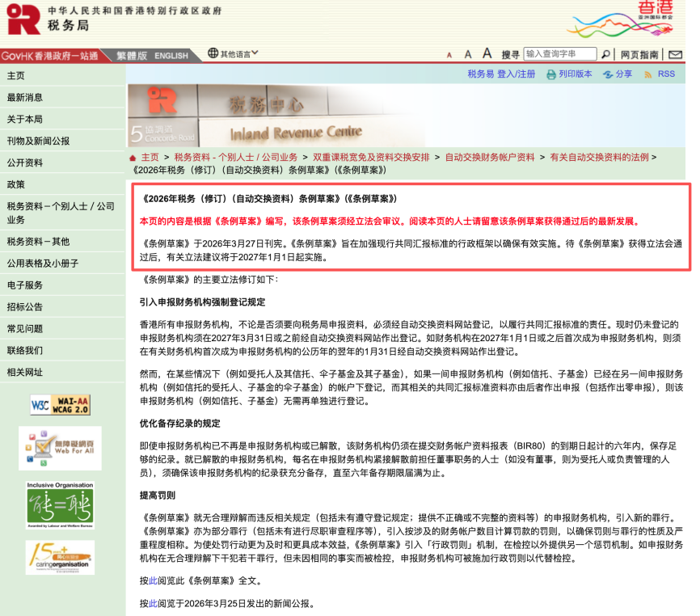Screen dimensions: 700x616
Task: Open the envelope contact icon
Action: coord(675,54)
